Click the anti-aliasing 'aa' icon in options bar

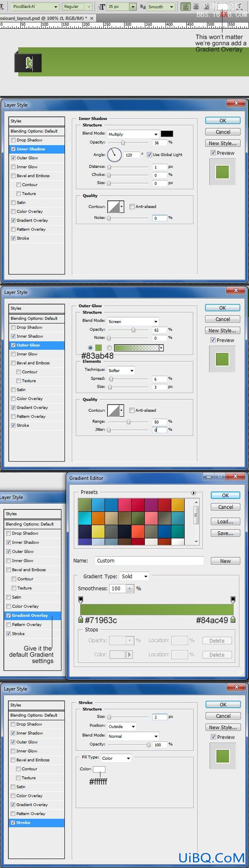[142, 7]
